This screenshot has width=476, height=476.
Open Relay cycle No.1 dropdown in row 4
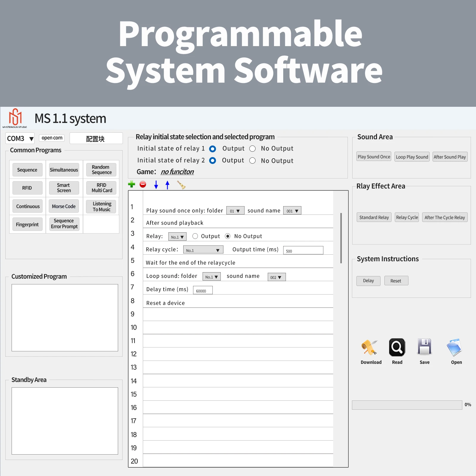pos(203,250)
